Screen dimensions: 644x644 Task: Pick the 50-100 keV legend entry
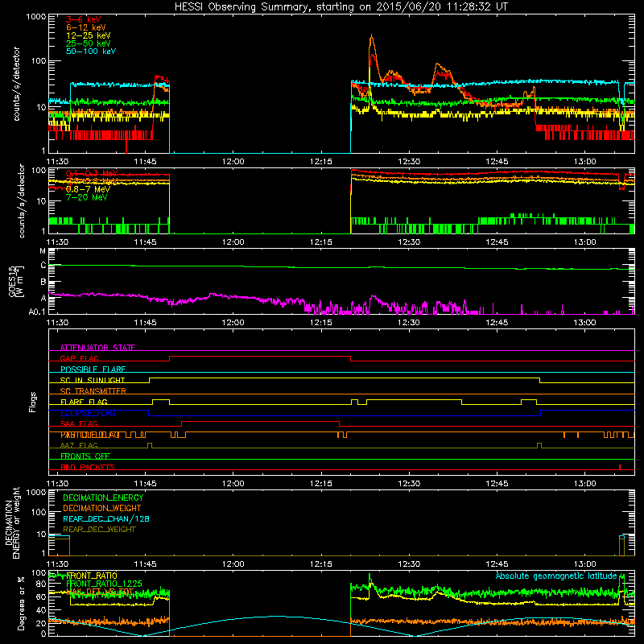tap(91, 52)
